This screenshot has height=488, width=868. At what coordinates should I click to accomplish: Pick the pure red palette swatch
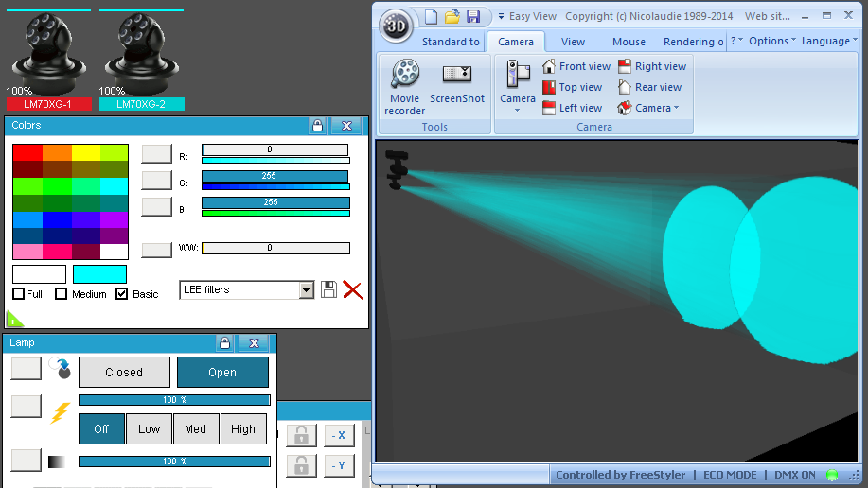click(x=27, y=152)
